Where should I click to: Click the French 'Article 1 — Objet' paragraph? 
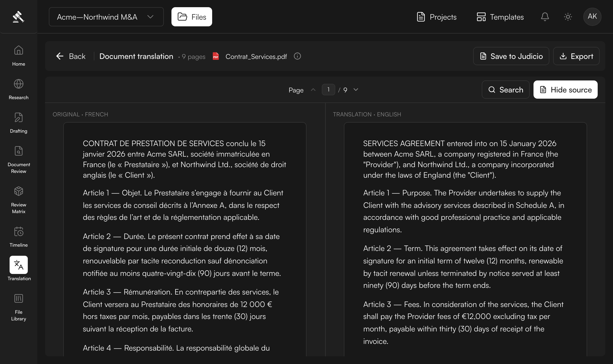tap(183, 205)
